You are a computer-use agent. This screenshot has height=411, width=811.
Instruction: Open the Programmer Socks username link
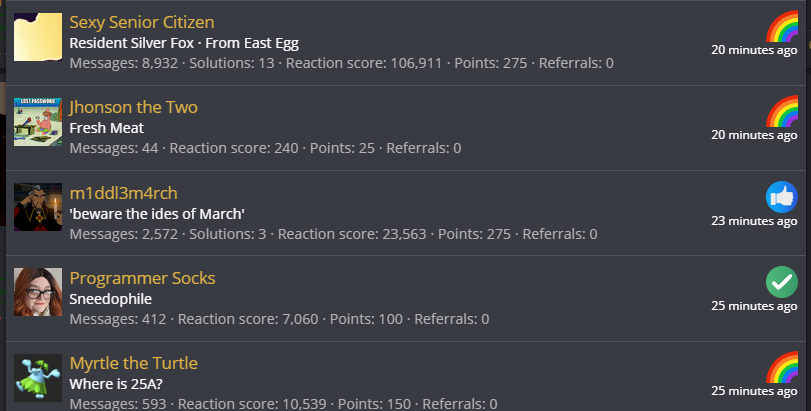coord(142,278)
